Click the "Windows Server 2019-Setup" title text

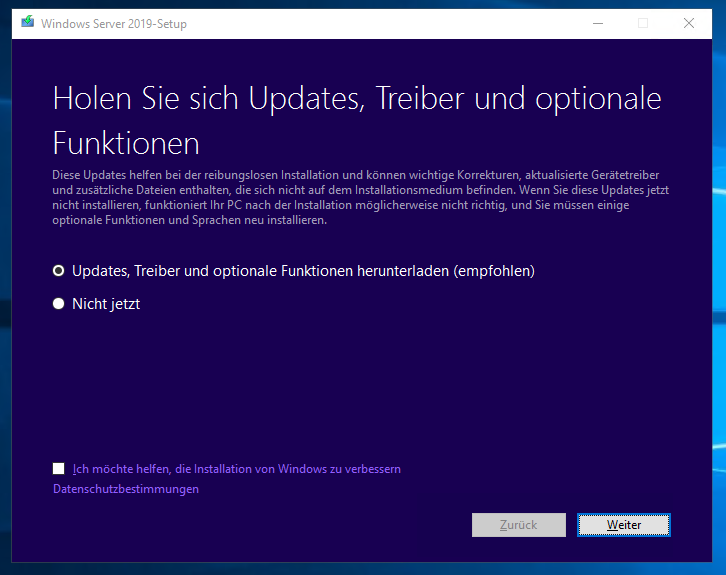click(x=114, y=24)
